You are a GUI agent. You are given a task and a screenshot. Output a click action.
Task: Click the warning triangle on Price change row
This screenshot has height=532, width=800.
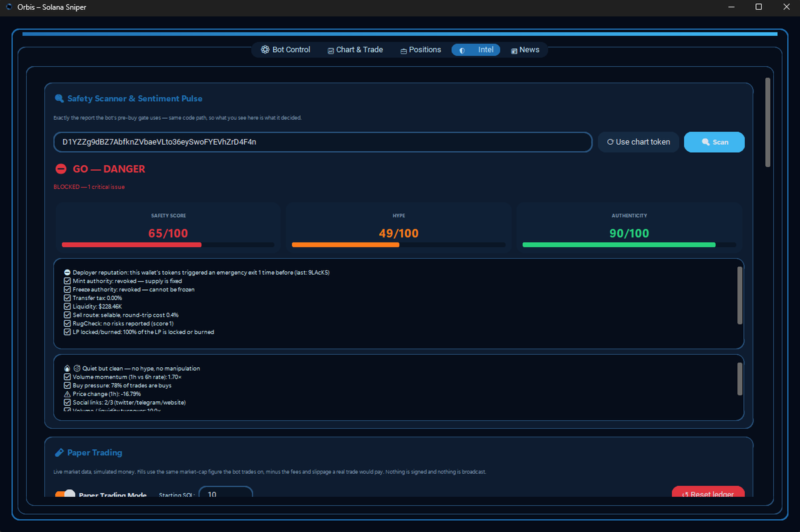(67, 394)
